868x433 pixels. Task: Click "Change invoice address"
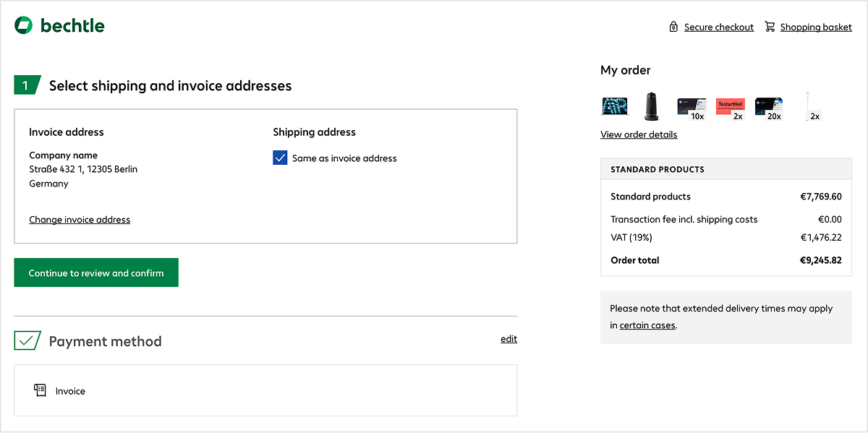pos(80,219)
